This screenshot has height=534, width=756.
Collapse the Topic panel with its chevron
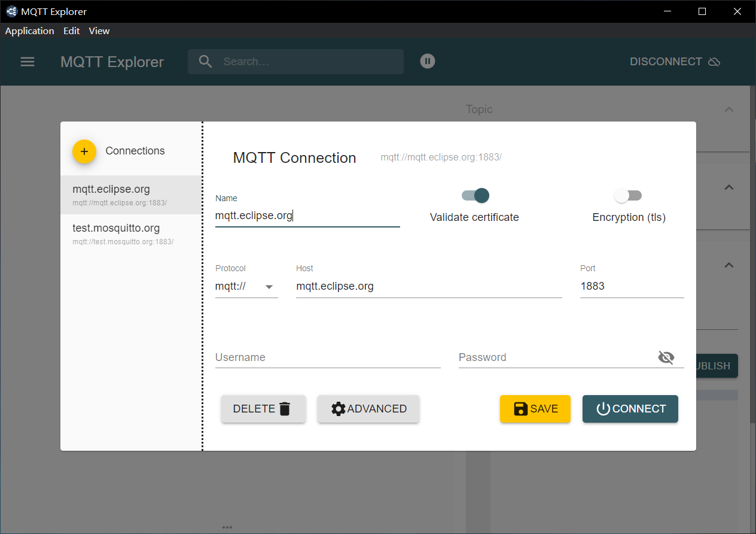pyautogui.click(x=728, y=110)
